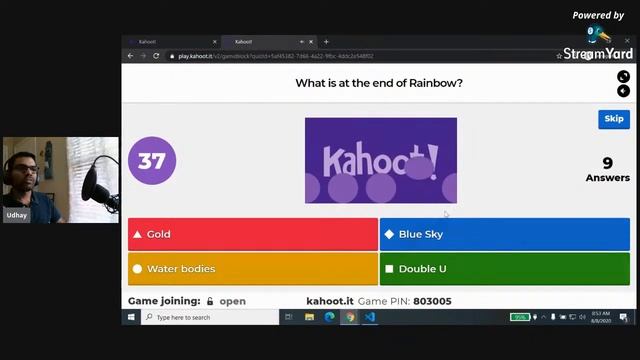Click the Type here to search box
640x360 pixels.
point(210,317)
